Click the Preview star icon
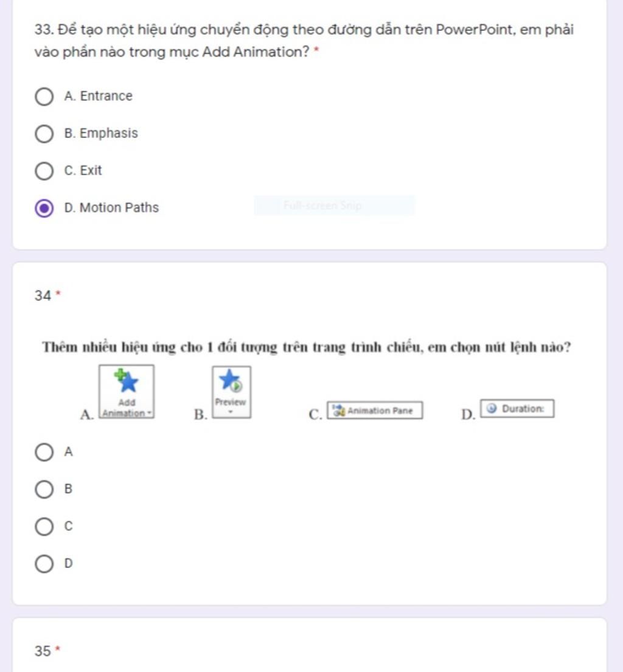 (x=231, y=381)
